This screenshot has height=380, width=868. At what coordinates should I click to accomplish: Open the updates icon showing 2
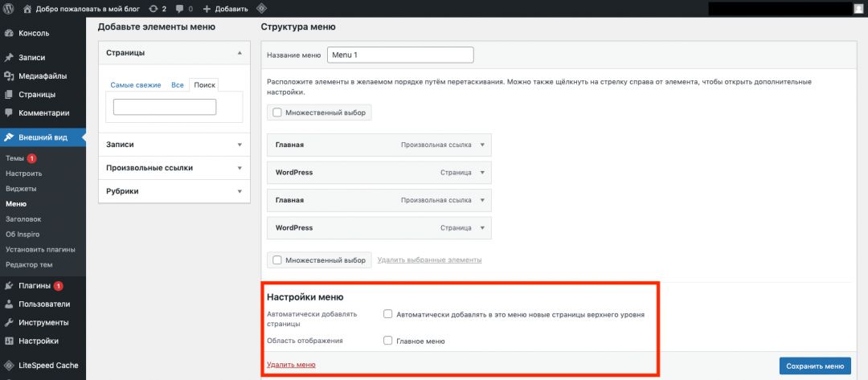154,9
